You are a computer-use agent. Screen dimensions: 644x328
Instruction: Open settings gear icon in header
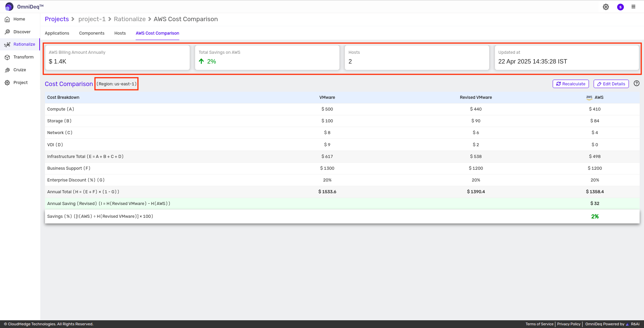tap(606, 7)
